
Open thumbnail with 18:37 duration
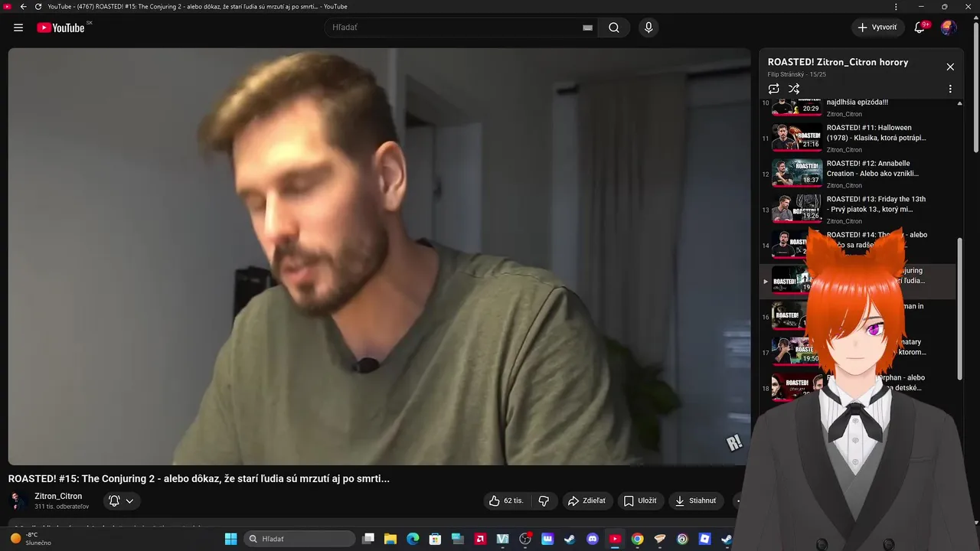pos(796,174)
